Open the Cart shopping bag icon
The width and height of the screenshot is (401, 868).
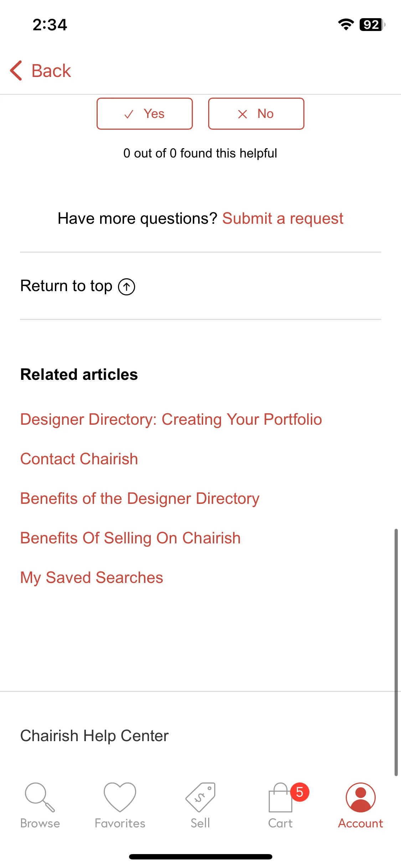[x=281, y=797]
